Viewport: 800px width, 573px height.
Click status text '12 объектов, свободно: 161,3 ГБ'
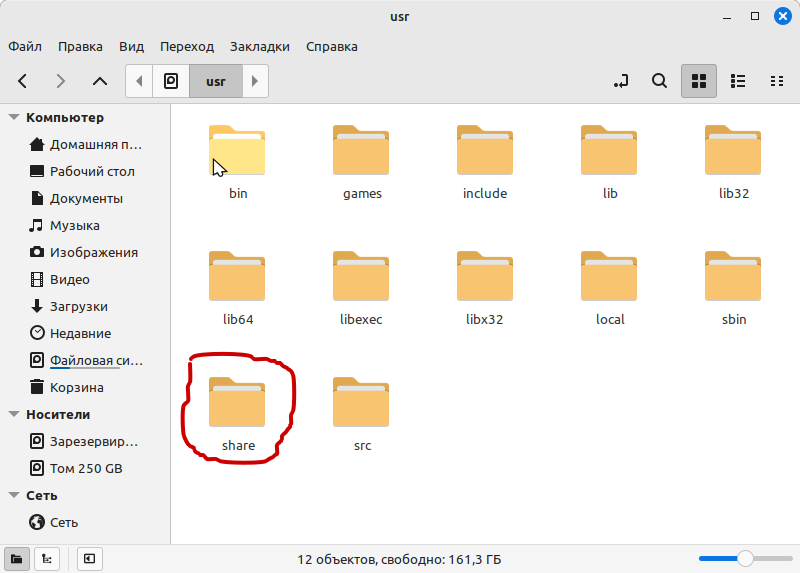[399, 560]
